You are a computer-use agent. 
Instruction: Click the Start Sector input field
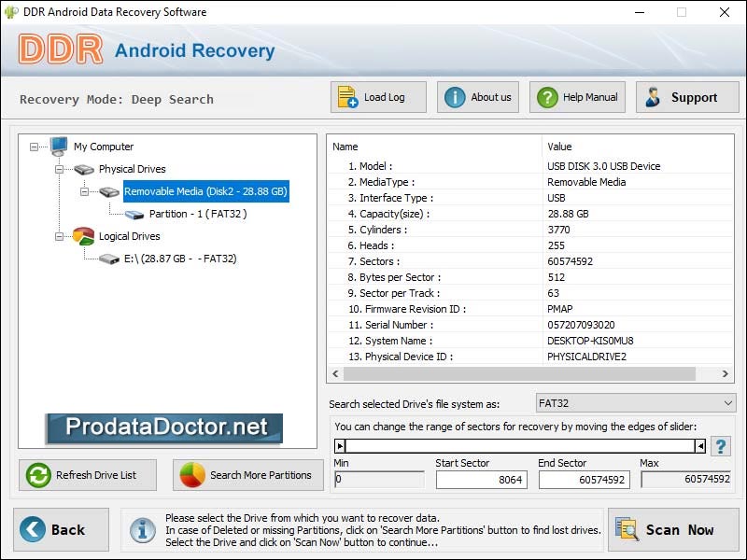(x=481, y=479)
